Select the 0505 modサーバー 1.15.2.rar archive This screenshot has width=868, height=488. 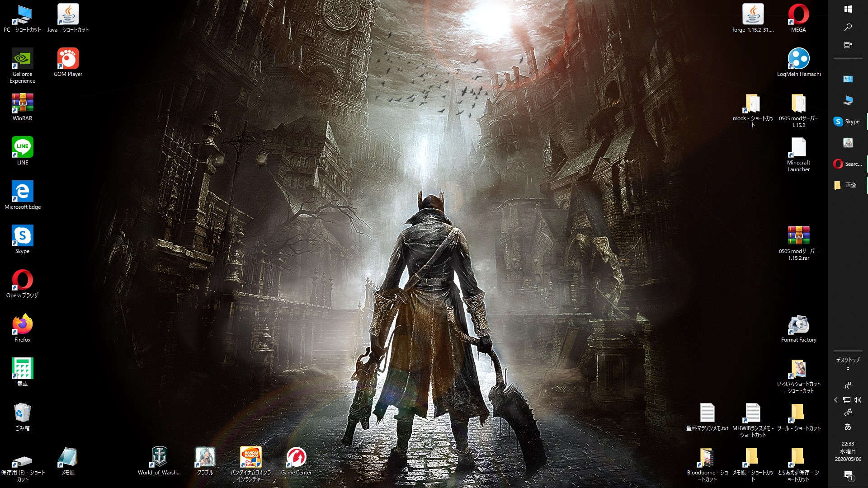[798, 243]
